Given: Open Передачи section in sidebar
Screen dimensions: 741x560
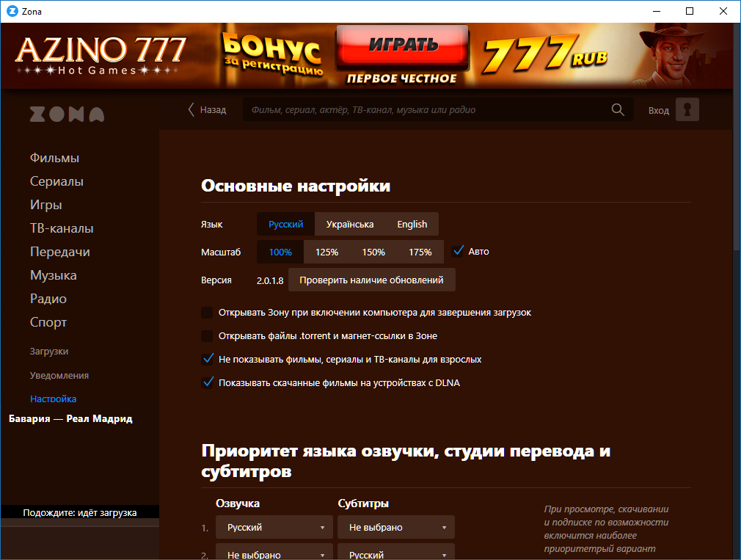Looking at the screenshot, I should click(60, 252).
